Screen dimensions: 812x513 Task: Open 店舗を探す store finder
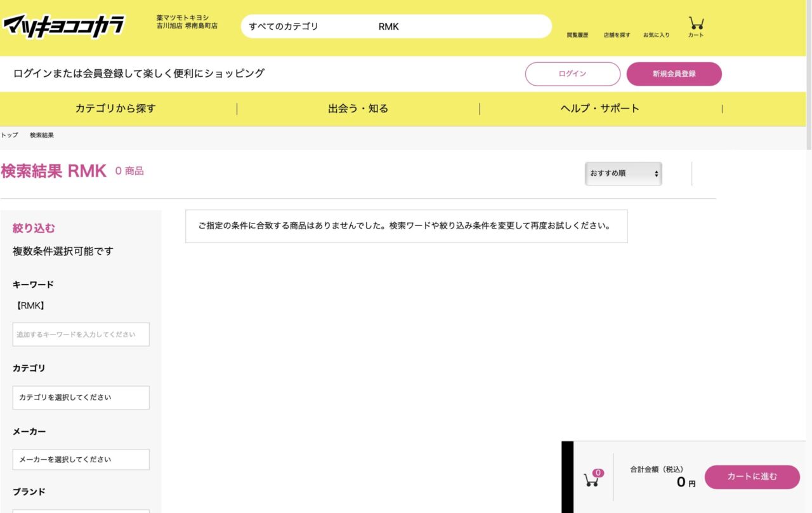tap(617, 35)
